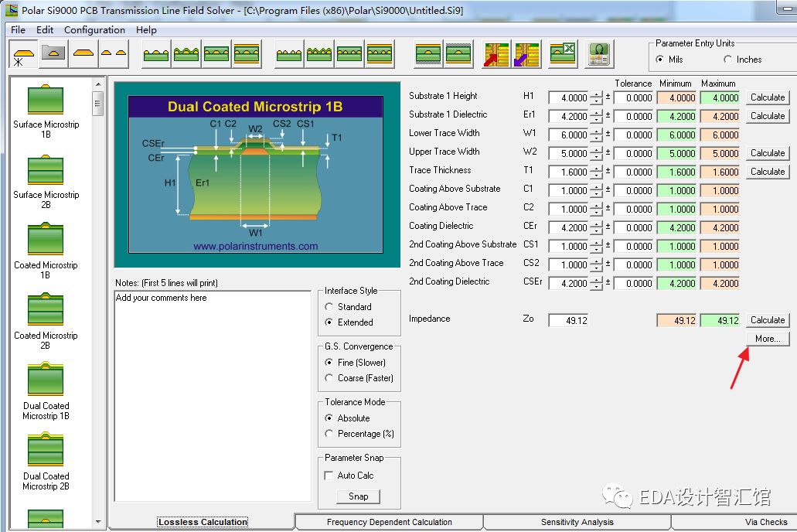Switch to Sensitivity Analysis tab
The image size is (797, 532).
pos(577,522)
